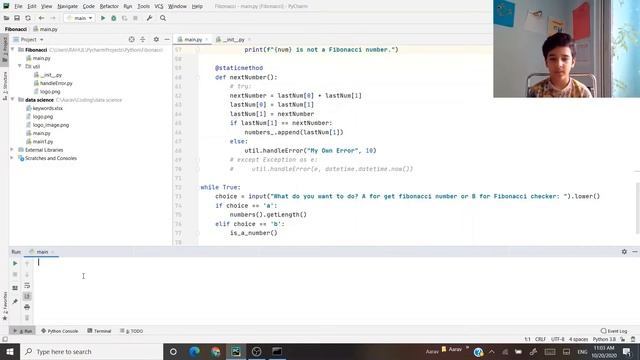
Task: Collapse the data science folder node
Action: click(12, 100)
